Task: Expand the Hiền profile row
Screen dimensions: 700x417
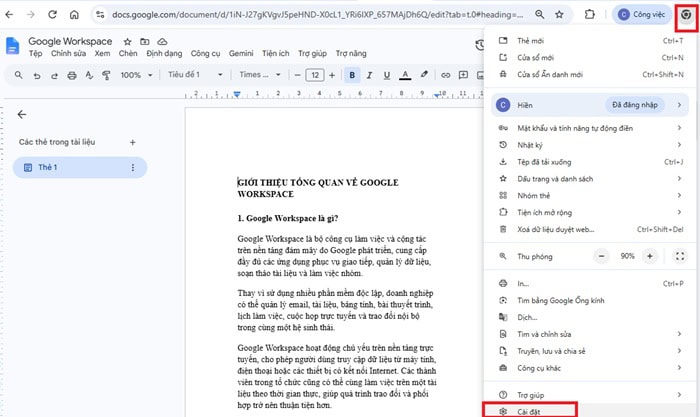Action: (590, 105)
